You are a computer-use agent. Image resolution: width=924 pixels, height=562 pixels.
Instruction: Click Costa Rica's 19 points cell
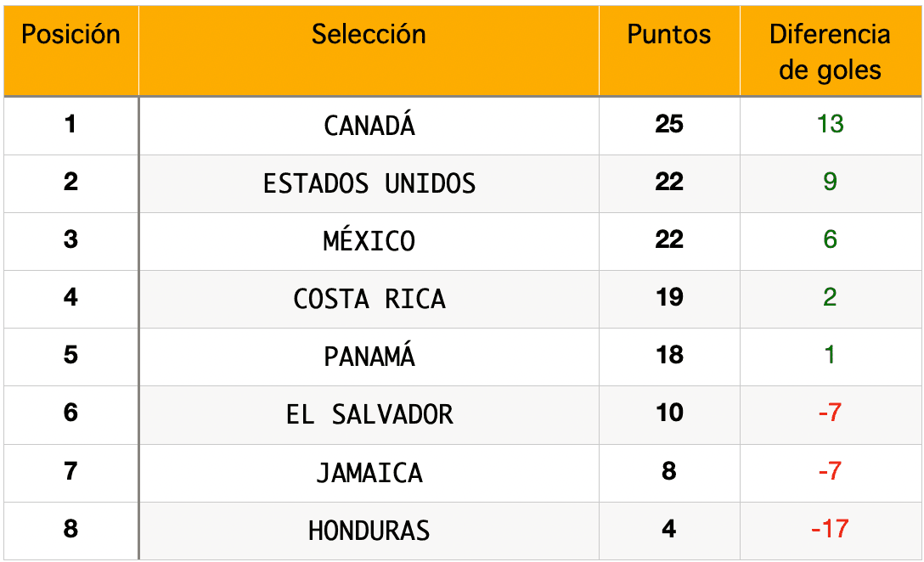pyautogui.click(x=669, y=298)
